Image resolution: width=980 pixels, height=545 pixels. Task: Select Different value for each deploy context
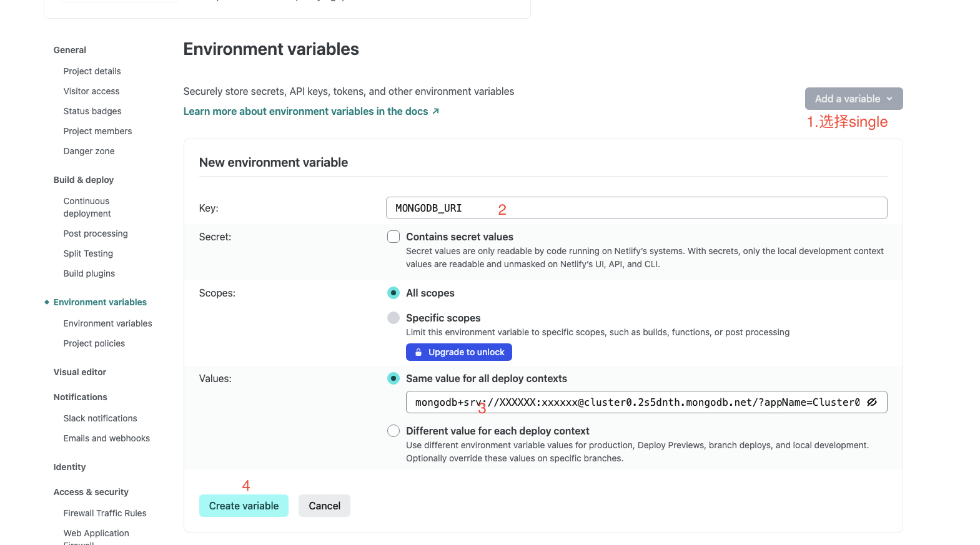393,431
